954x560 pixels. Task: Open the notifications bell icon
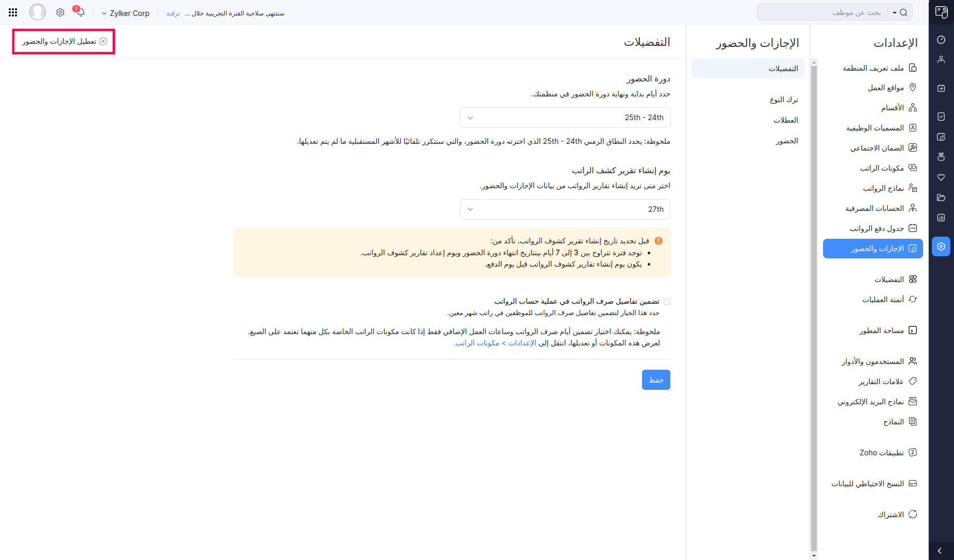(80, 12)
